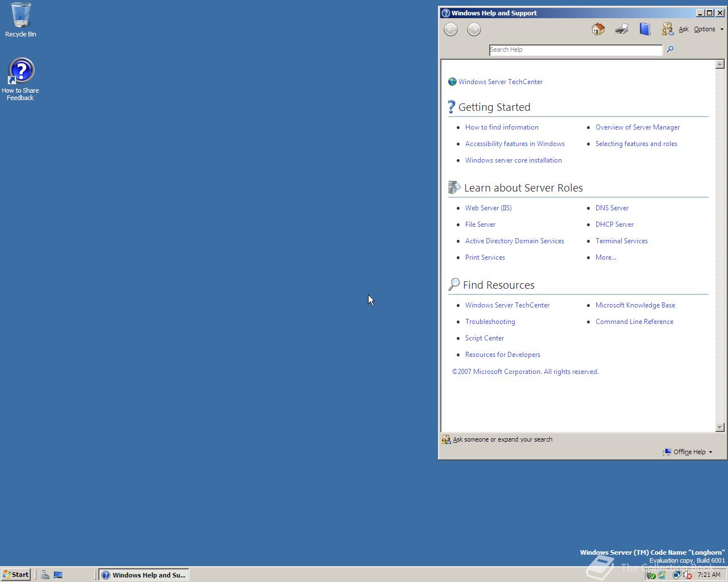Click the globe icon beside Windows Server TechCenter
Viewport: 728px width, 582px height.
coord(452,82)
